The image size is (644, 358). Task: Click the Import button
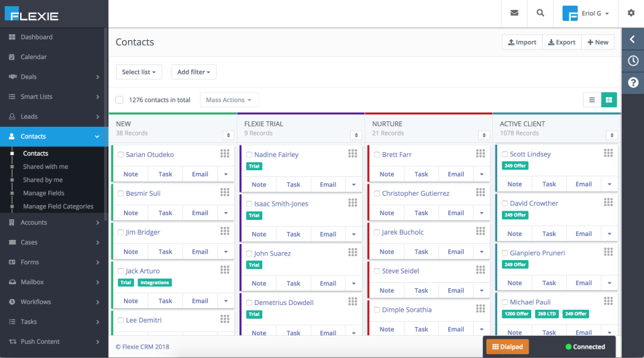[522, 42]
